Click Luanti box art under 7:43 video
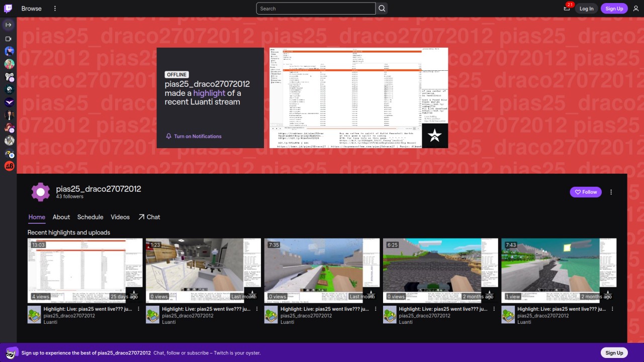 tap(508, 315)
